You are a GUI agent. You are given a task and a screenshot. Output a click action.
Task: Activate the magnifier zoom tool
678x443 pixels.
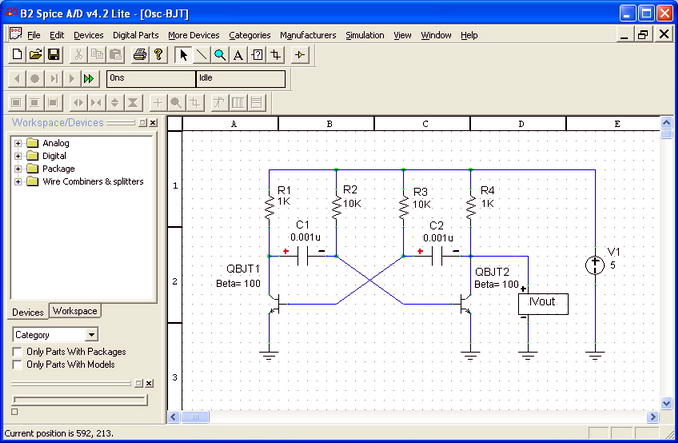[x=220, y=54]
